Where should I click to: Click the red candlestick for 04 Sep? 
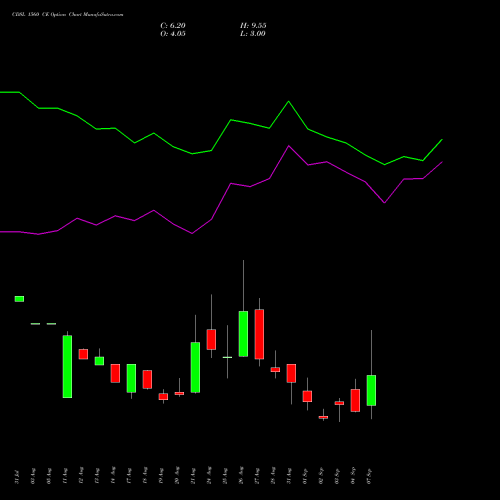(x=355, y=400)
